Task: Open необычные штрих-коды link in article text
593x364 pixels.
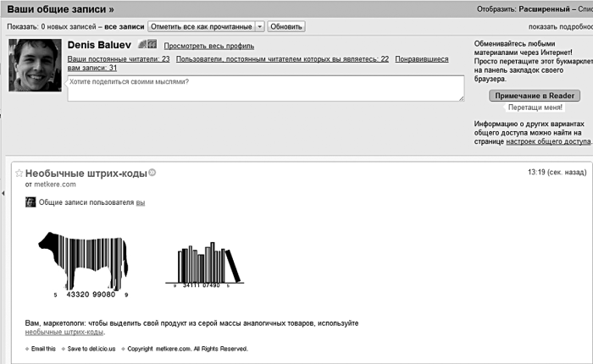Action: pyautogui.click(x=64, y=332)
